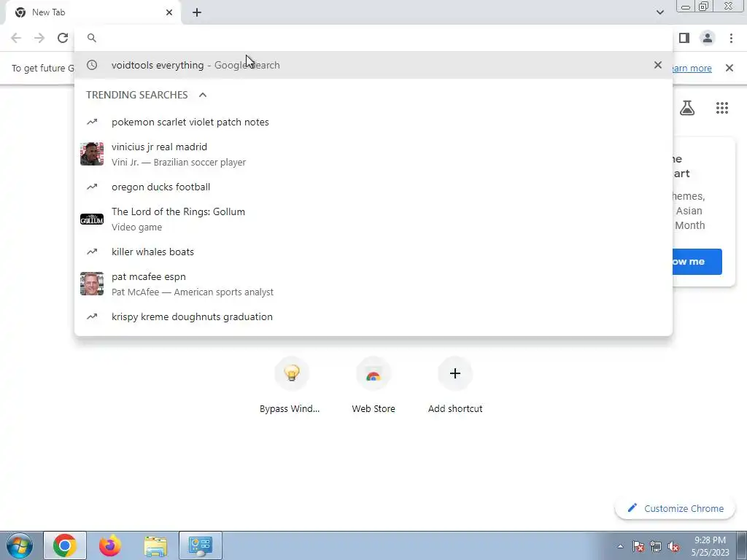Click the forward navigation arrow
The image size is (747, 560).
39,38
